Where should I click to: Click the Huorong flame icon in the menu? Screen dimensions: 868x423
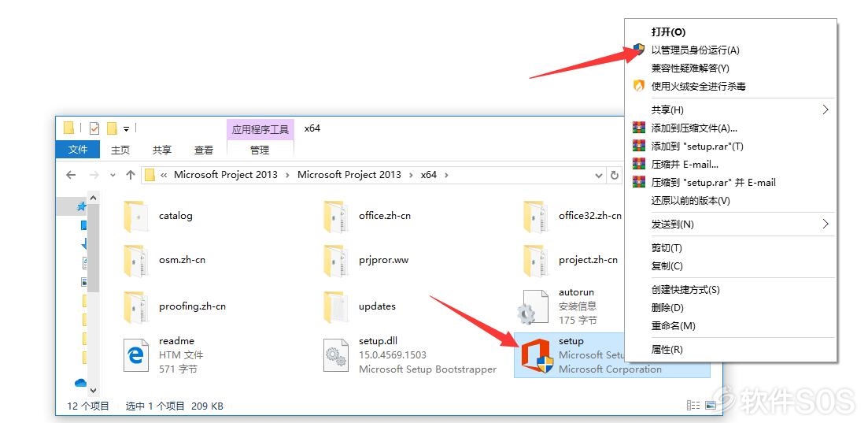click(639, 86)
